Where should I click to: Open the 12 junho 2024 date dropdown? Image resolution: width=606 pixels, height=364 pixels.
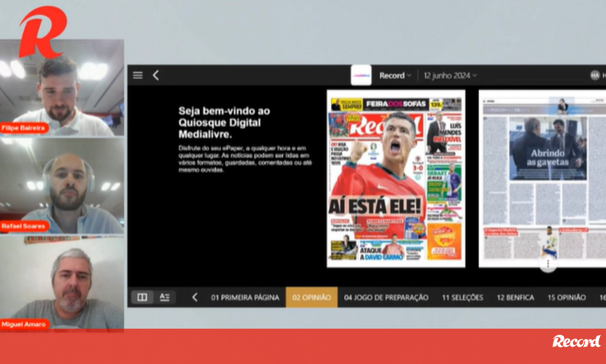(450, 75)
